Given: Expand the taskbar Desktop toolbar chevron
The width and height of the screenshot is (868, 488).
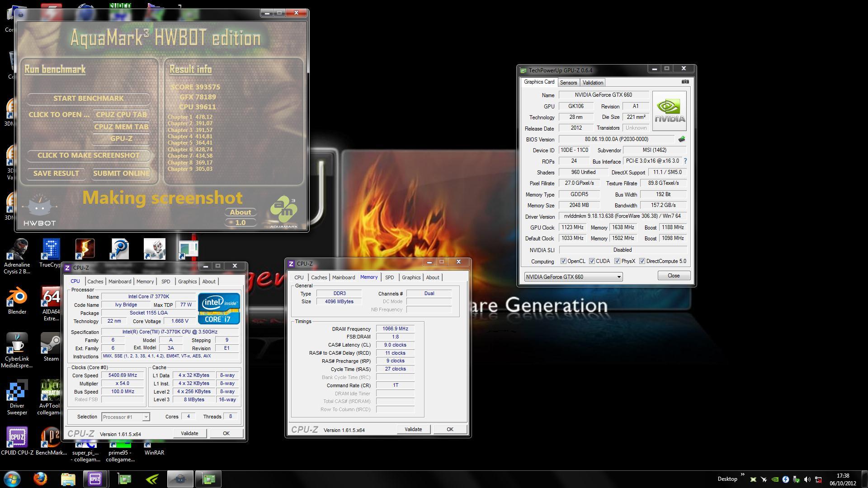Looking at the screenshot, I should [x=742, y=474].
